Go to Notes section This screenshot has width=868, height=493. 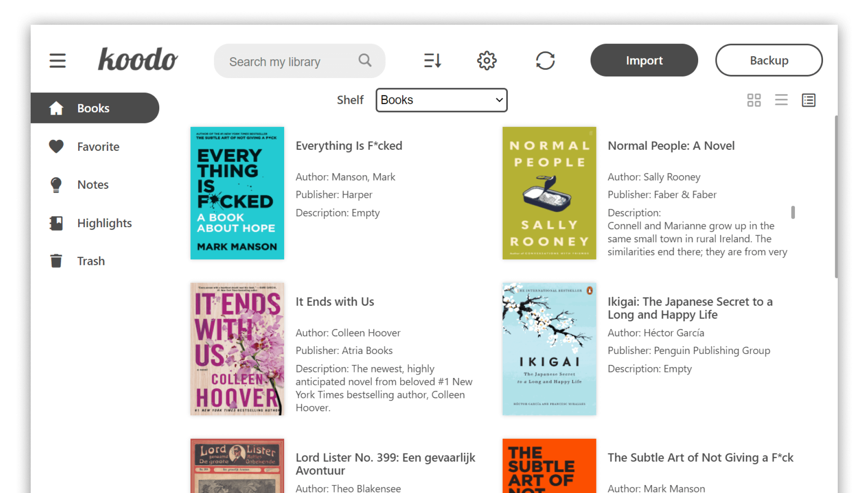pos(93,185)
